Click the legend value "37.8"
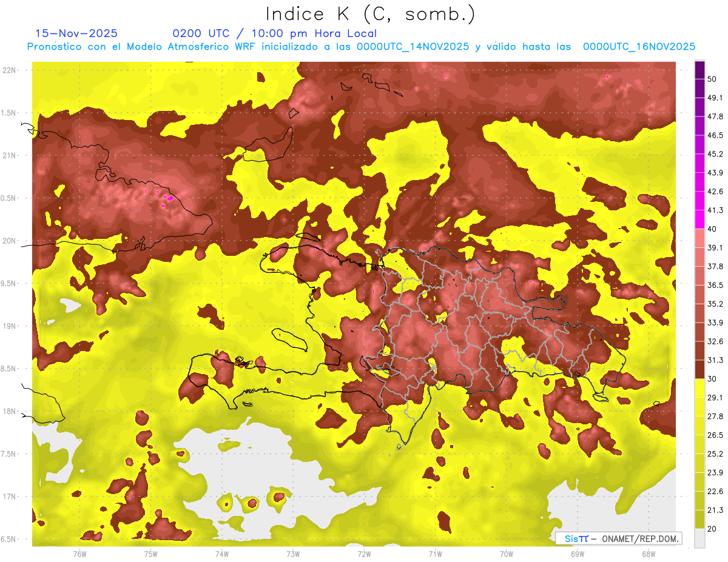728x562 pixels. pyautogui.click(x=715, y=267)
